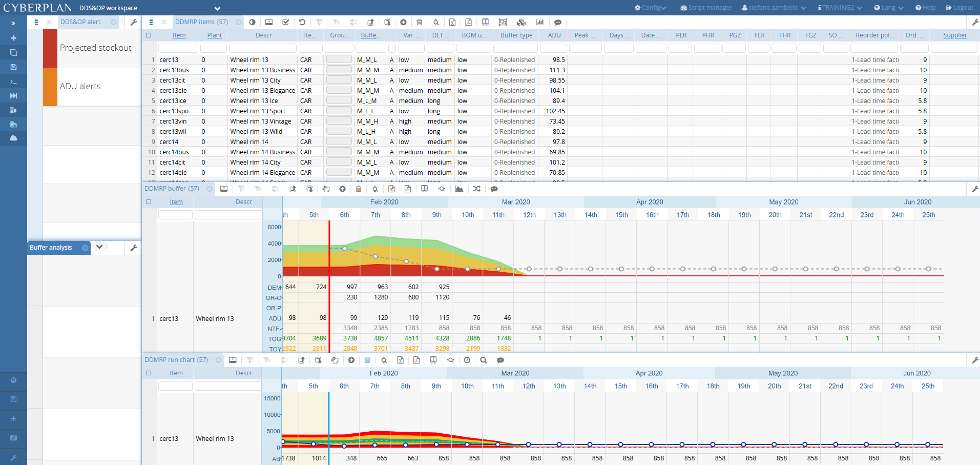Tick the select-all checkbox in DDMRP items header
Screen dimensions: 980x465
click(149, 35)
